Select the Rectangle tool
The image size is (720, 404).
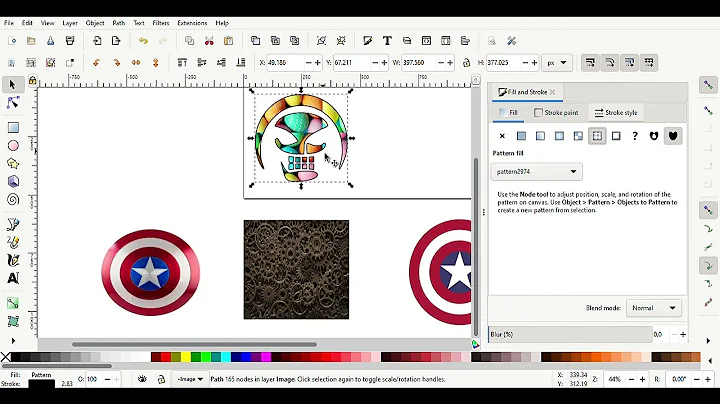[x=13, y=127]
